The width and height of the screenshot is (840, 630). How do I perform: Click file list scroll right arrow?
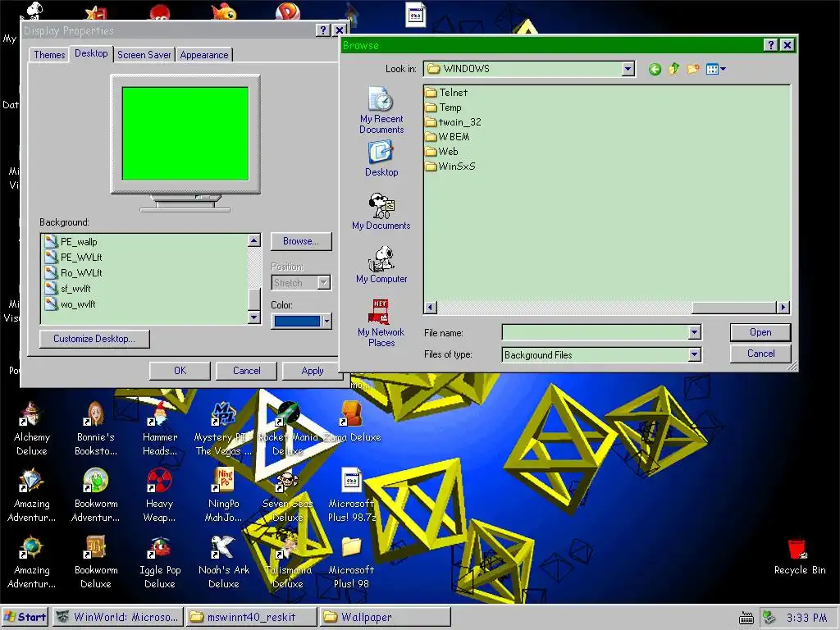click(783, 308)
